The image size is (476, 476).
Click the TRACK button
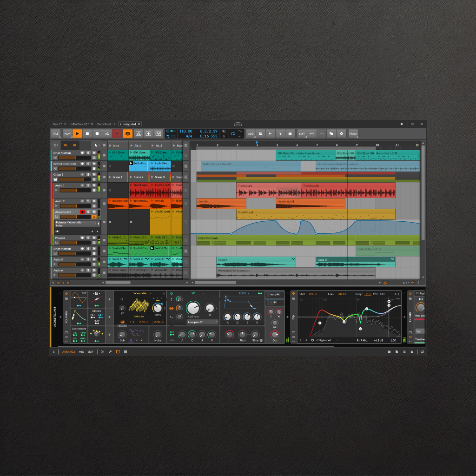point(353,134)
